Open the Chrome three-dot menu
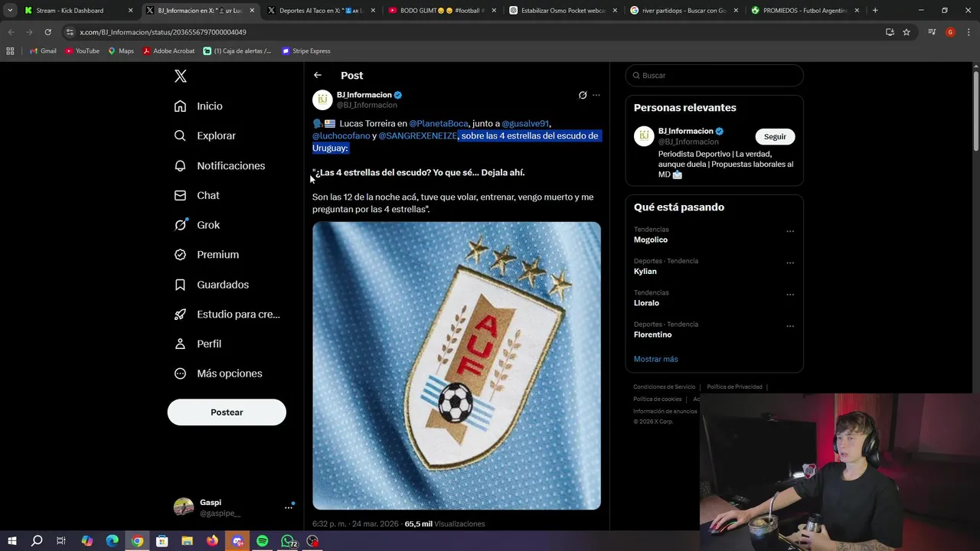The width and height of the screenshot is (980, 551). (968, 32)
